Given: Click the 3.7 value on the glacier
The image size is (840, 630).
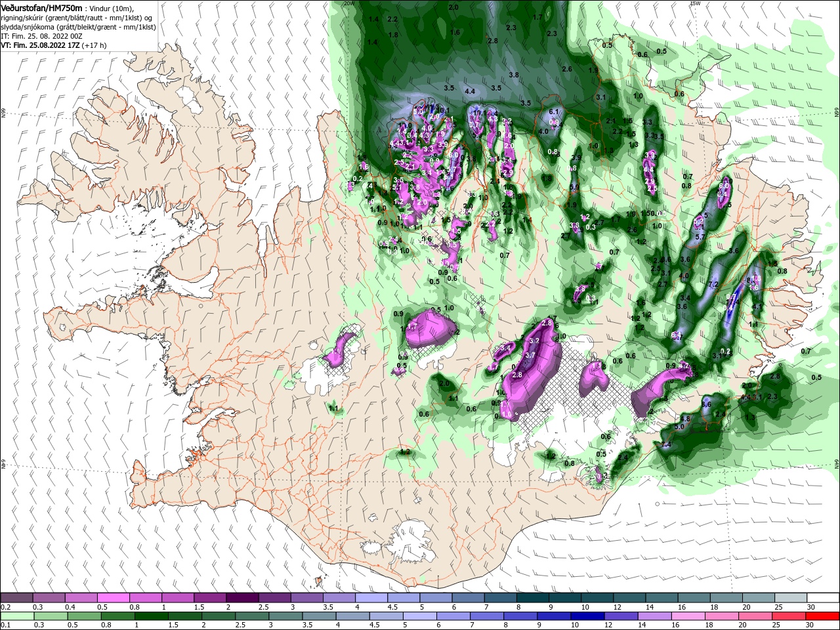Looking at the screenshot, I should coord(531,354).
